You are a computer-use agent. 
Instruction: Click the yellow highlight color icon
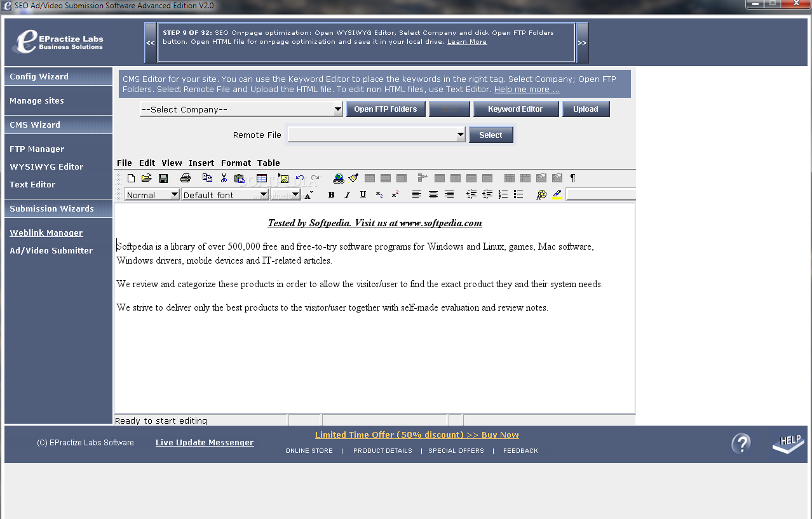[557, 195]
